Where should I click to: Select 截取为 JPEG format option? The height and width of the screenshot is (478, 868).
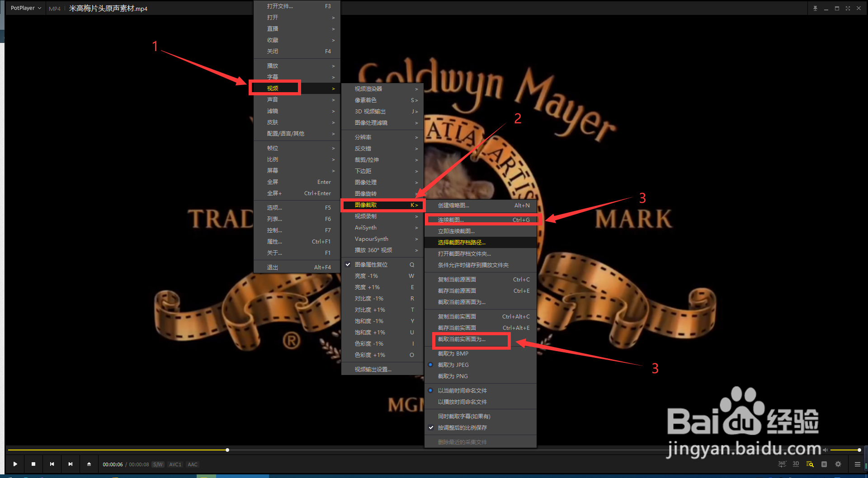click(481, 365)
